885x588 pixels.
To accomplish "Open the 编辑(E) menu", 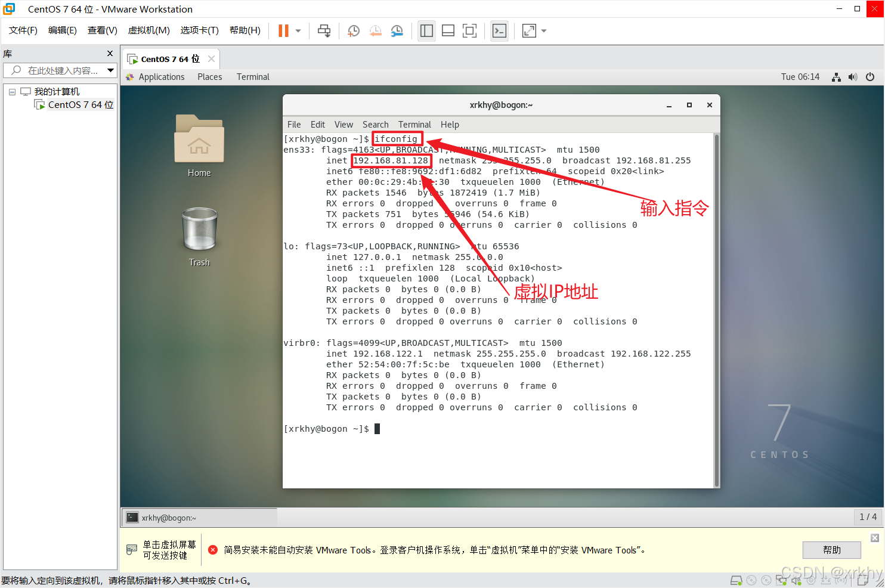I will coord(63,30).
